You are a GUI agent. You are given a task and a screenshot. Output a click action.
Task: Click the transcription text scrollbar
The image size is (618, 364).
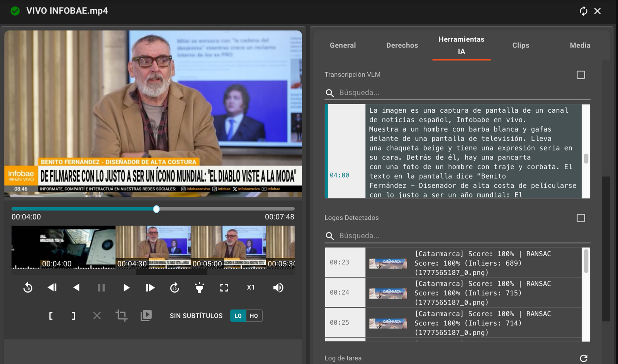pyautogui.click(x=586, y=158)
